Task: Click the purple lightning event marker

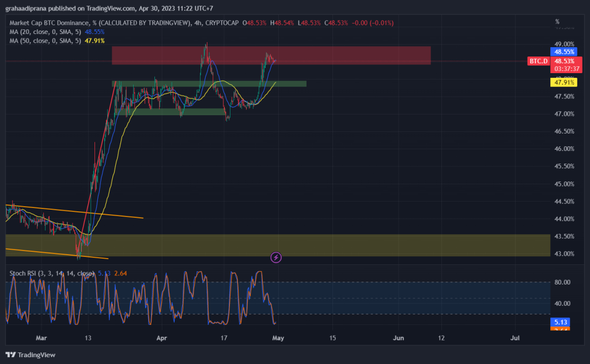Action: tap(276, 257)
